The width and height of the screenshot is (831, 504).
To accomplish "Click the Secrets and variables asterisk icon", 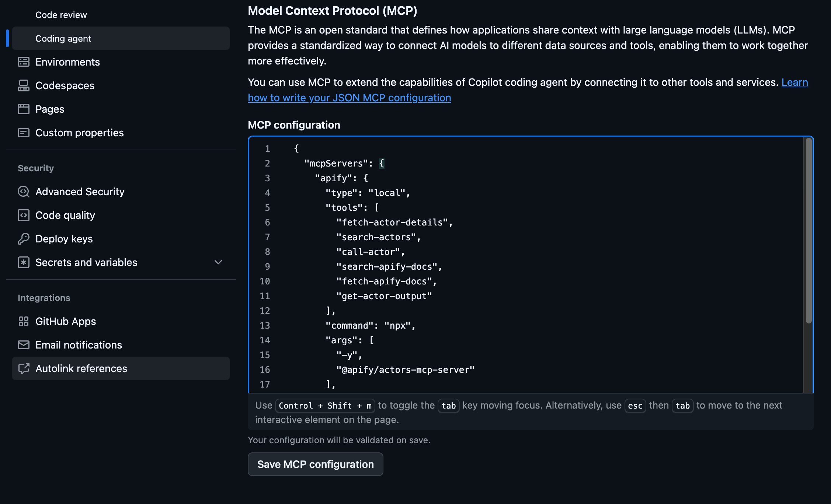I will tap(24, 262).
